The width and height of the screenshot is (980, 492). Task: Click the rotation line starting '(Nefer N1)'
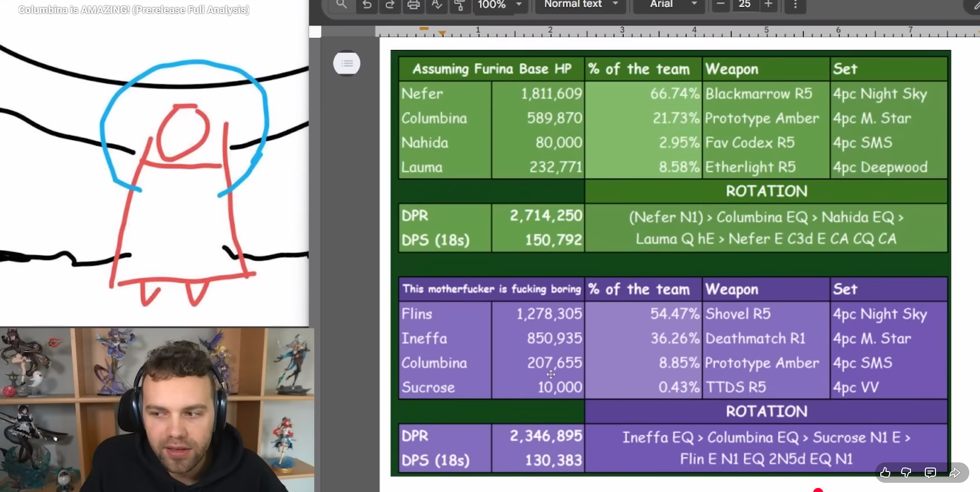click(766, 217)
